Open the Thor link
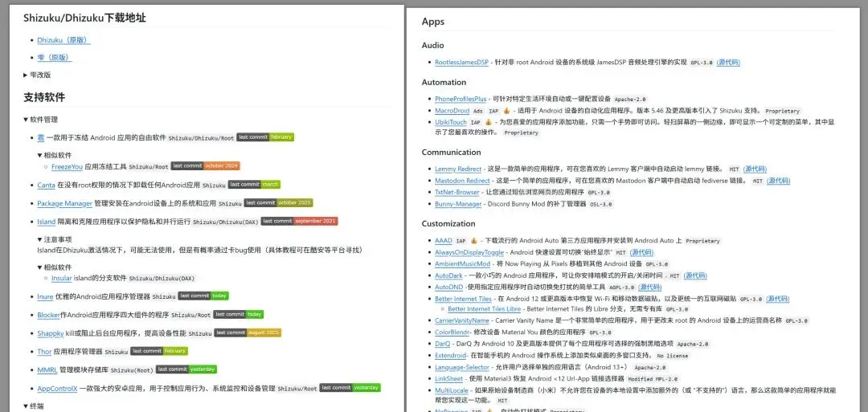 [x=44, y=352]
